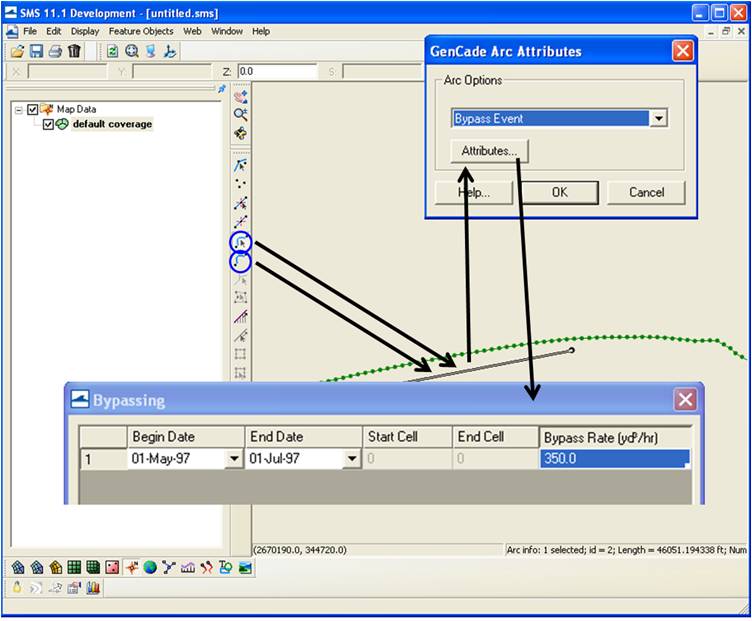752x621 pixels.
Task: Click the Select Feature Vertex tool
Action: [240, 203]
